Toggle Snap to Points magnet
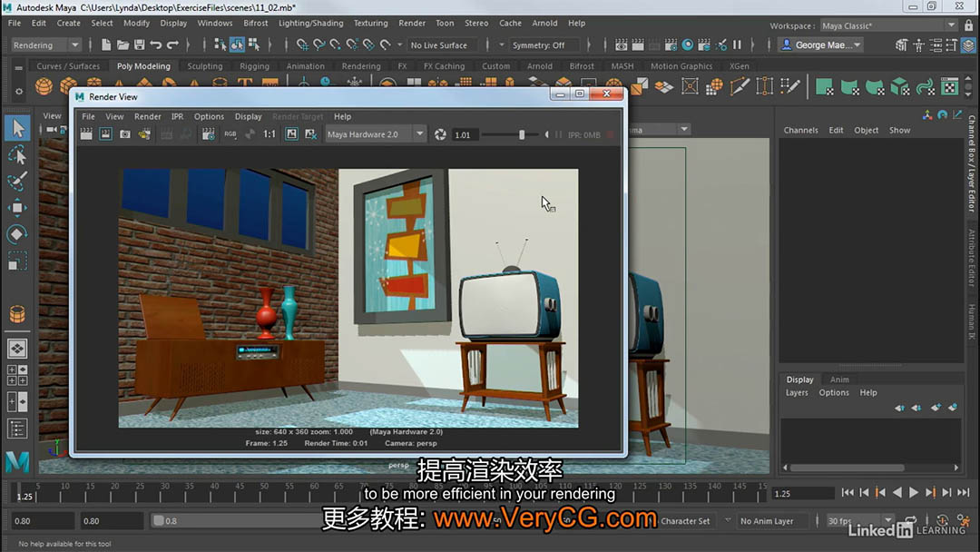The image size is (980, 552). tap(336, 45)
